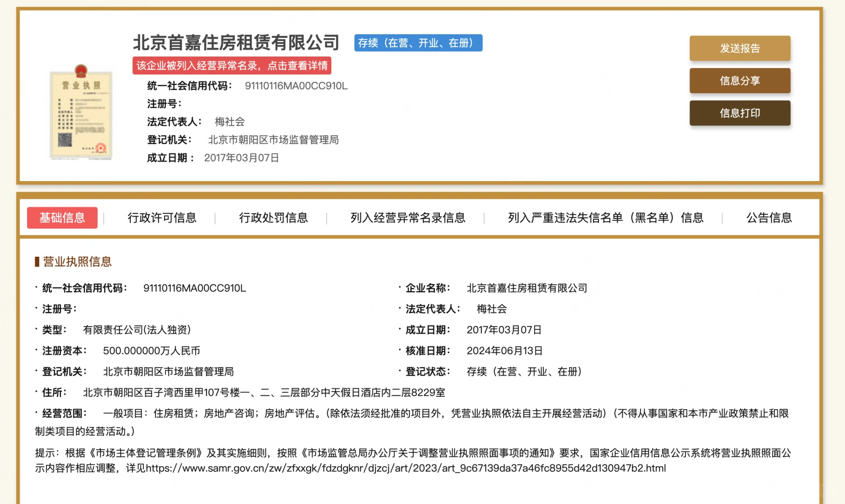
Task: Click header registration authority 北京市朝阳区市场监督管理局
Action: (x=274, y=140)
